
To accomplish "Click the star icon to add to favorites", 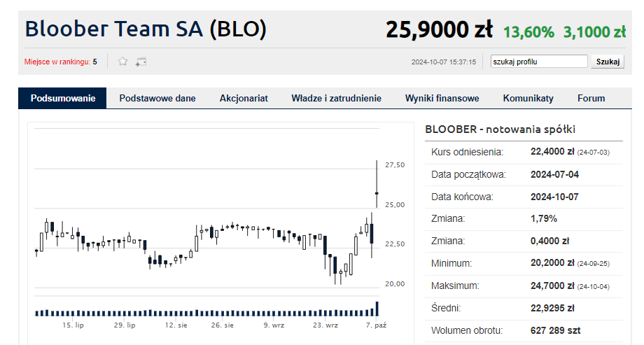I will pyautogui.click(x=123, y=62).
